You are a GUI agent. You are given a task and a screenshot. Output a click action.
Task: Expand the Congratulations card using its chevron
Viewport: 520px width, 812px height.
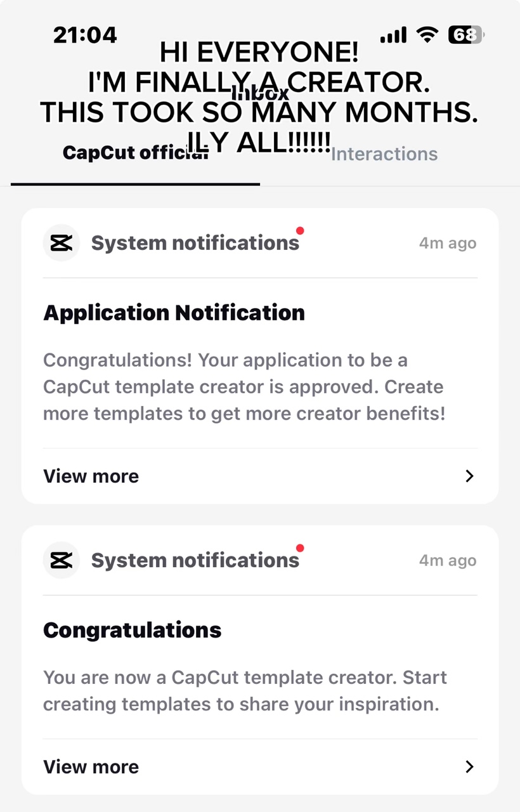tap(469, 767)
